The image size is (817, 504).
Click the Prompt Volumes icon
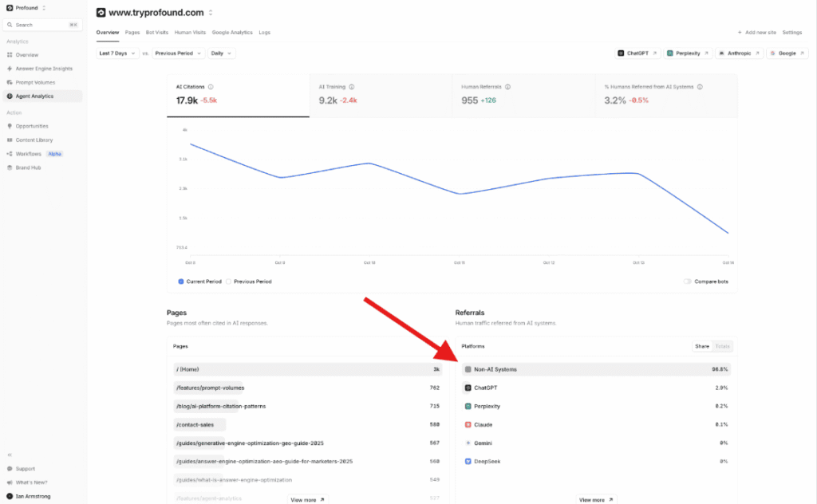10,82
